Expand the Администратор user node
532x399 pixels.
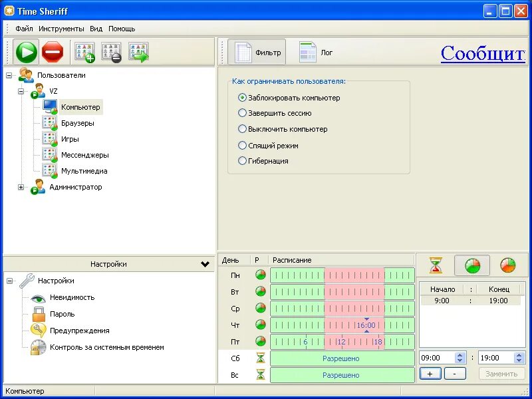coord(21,187)
